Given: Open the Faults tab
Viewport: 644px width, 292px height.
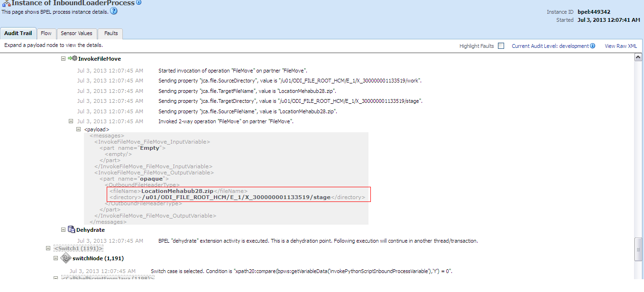Looking at the screenshot, I should [x=110, y=33].
